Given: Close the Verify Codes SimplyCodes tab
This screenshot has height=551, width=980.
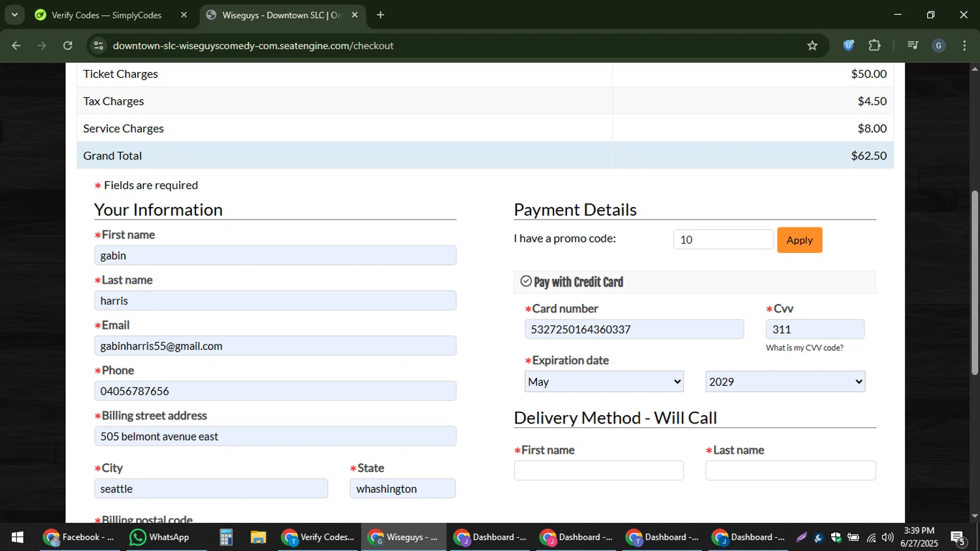Looking at the screenshot, I should 184,15.
